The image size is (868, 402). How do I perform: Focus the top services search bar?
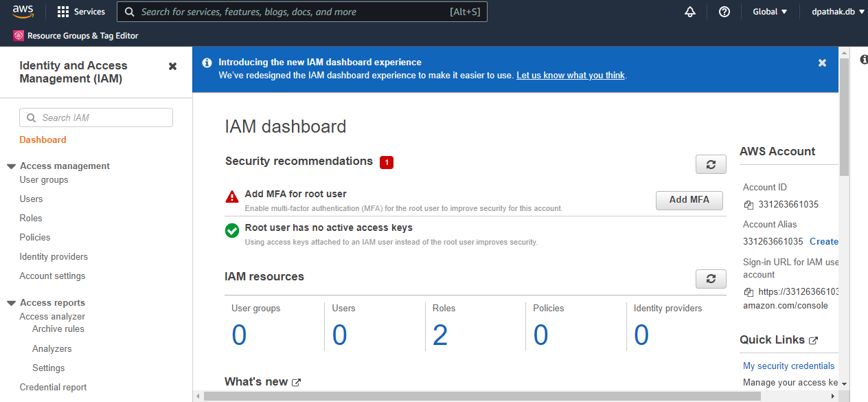pyautogui.click(x=302, y=12)
